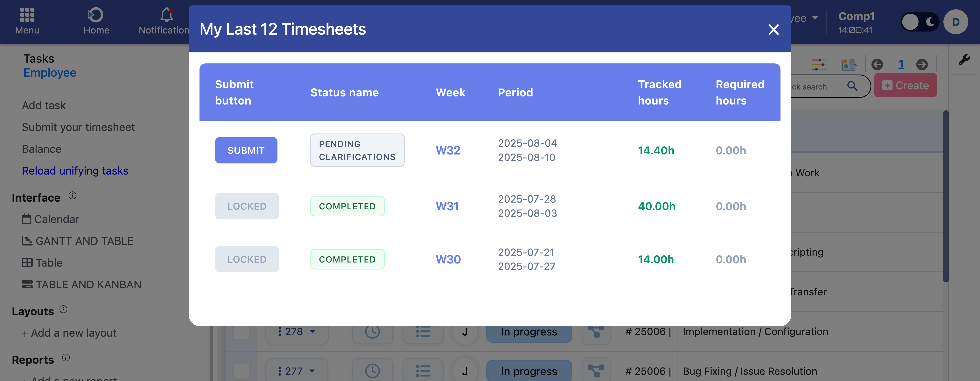Image resolution: width=980 pixels, height=381 pixels.
Task: Click the list icon in row 278
Action: click(x=423, y=332)
